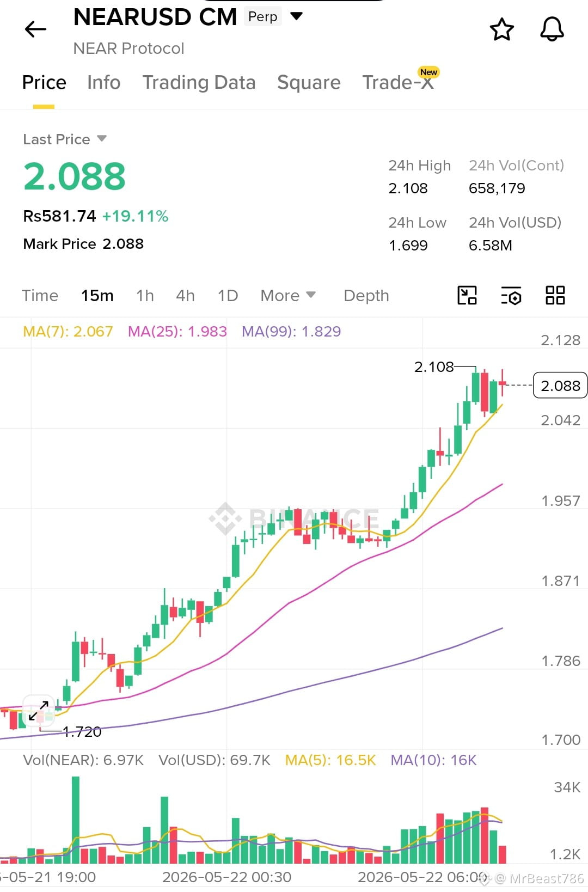The height and width of the screenshot is (892, 588).
Task: Open the Trade-X tab
Action: pyautogui.click(x=398, y=82)
